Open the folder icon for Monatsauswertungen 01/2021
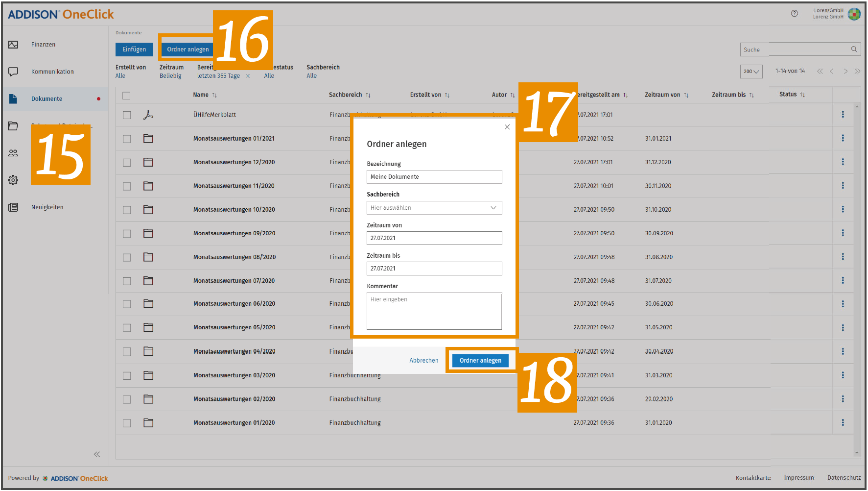Image resolution: width=868 pixels, height=491 pixels. 148,139
